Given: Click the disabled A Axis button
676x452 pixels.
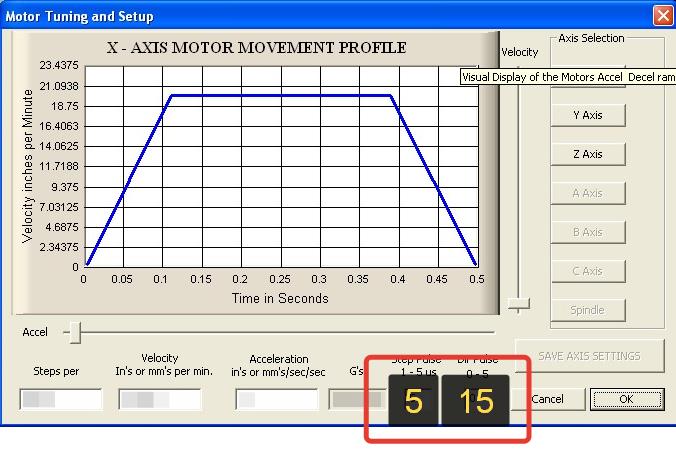Looking at the screenshot, I should [588, 193].
